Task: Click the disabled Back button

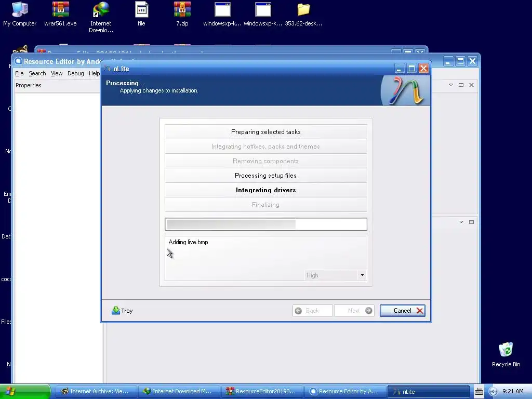Action: 312,311
